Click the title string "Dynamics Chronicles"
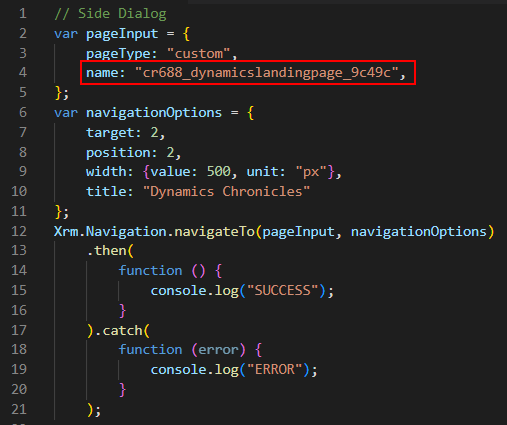Screen dimensions: 507x425 (226, 192)
